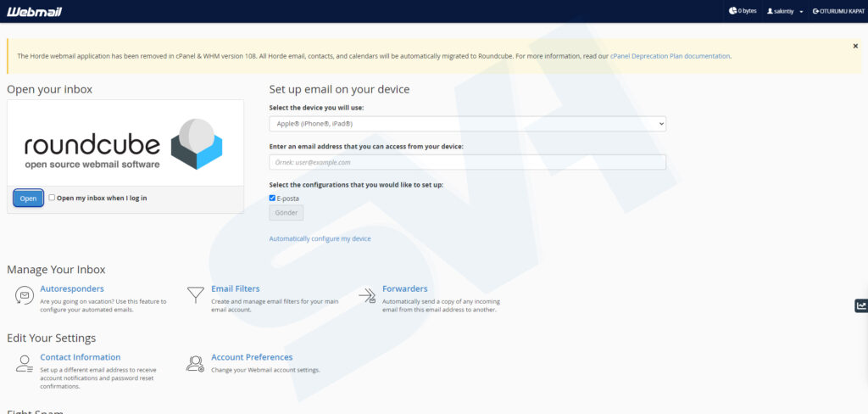Click the Open your inbox heading
868x414 pixels.
click(50, 89)
